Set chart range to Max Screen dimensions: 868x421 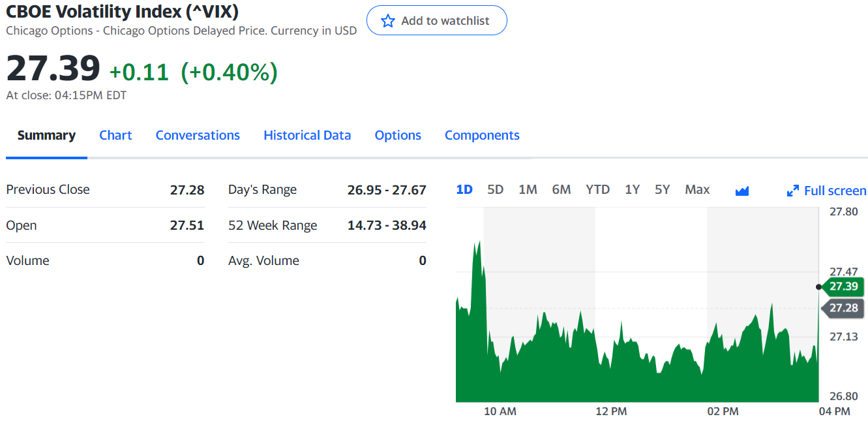pyautogui.click(x=697, y=189)
